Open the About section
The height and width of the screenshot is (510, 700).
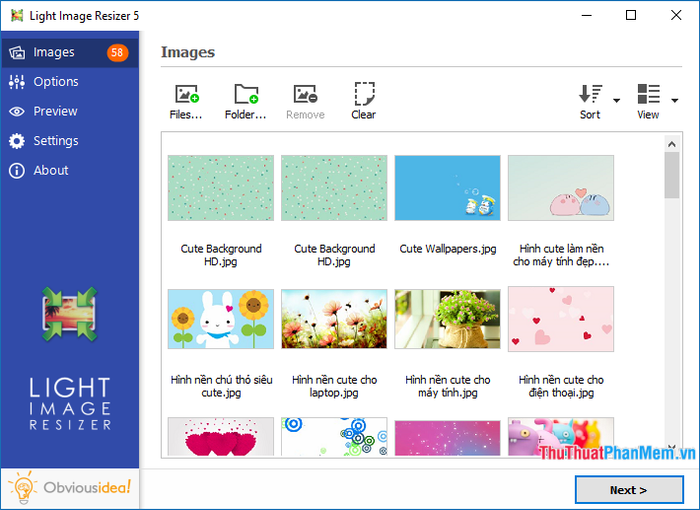point(51,170)
